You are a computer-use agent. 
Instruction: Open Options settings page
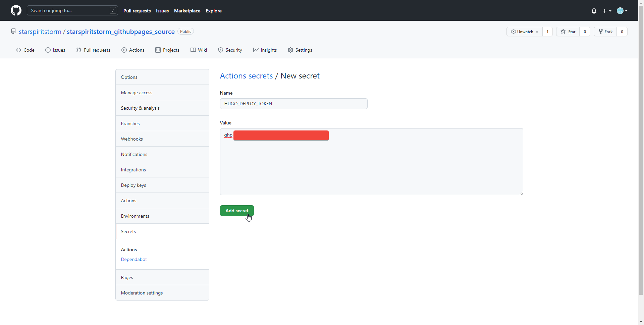point(162,77)
